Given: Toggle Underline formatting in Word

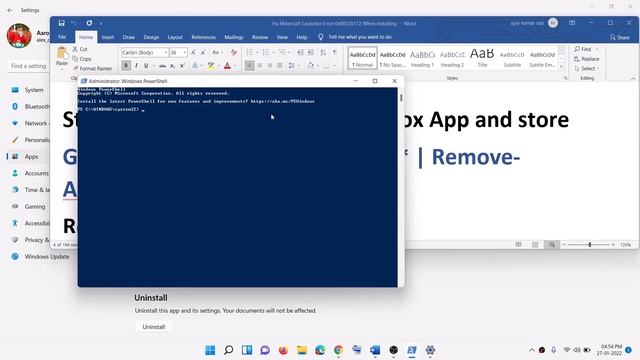Looking at the screenshot, I should [x=146, y=65].
